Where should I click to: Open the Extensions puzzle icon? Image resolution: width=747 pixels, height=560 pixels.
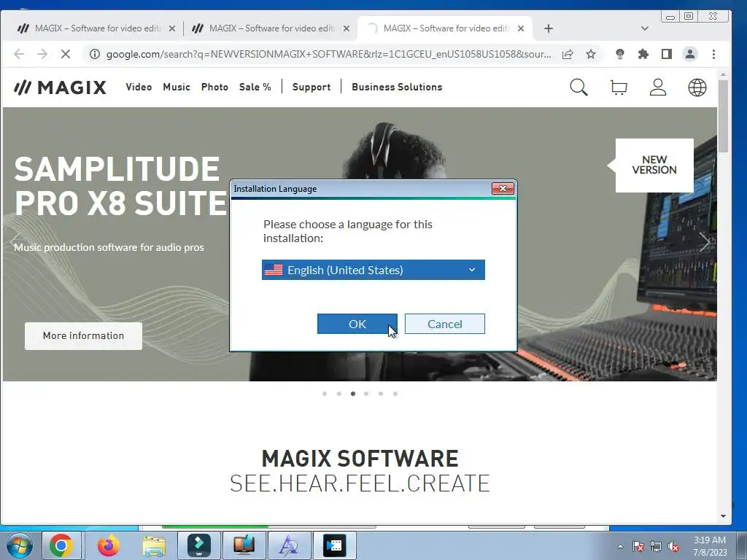click(643, 54)
